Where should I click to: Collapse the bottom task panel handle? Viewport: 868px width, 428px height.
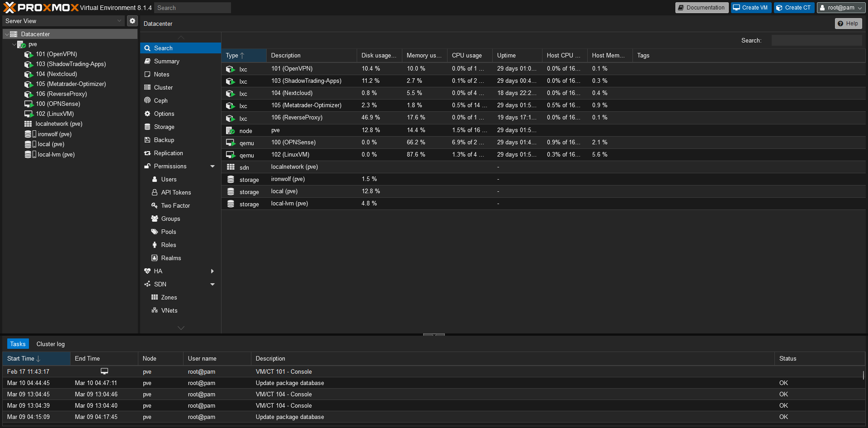pos(434,335)
